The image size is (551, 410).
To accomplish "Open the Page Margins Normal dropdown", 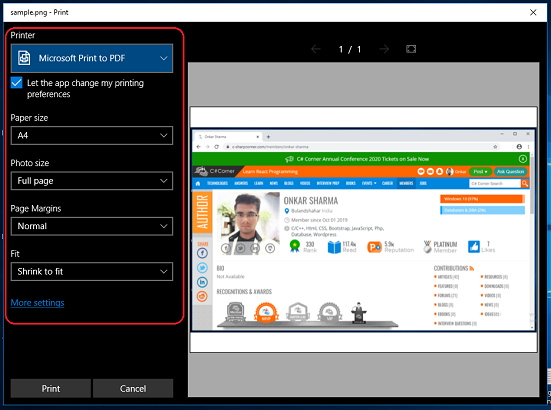I will 92,226.
